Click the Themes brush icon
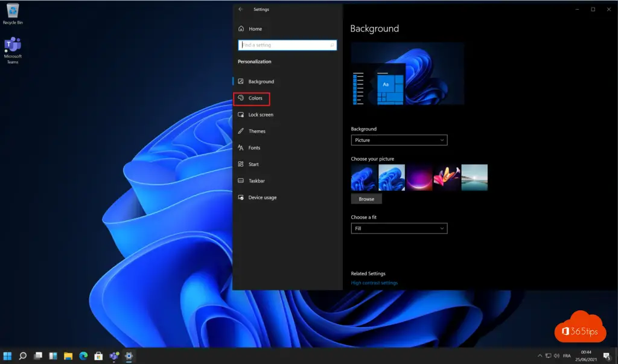618x364 pixels. pyautogui.click(x=241, y=131)
